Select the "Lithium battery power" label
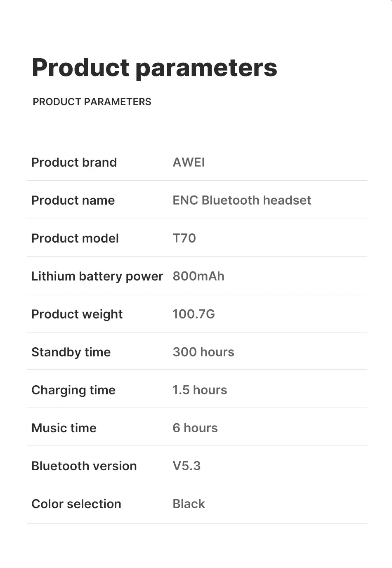Viewport: 392px width, 568px height. pyautogui.click(x=97, y=276)
